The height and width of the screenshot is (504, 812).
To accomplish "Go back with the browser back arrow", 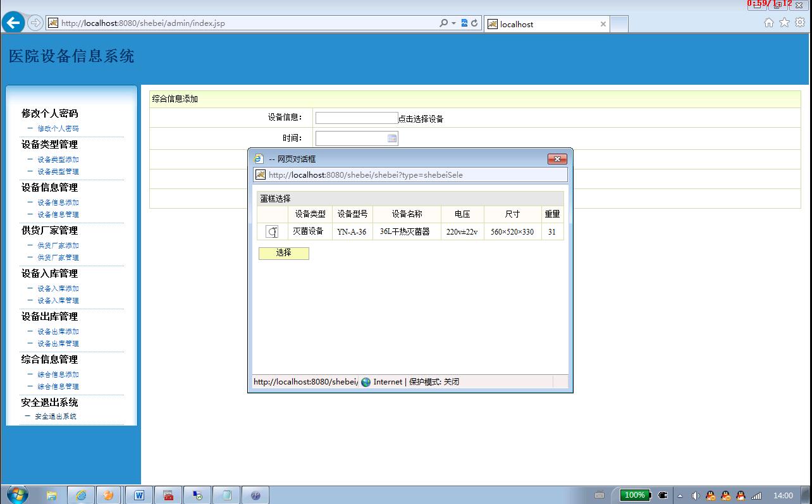I will [x=13, y=23].
